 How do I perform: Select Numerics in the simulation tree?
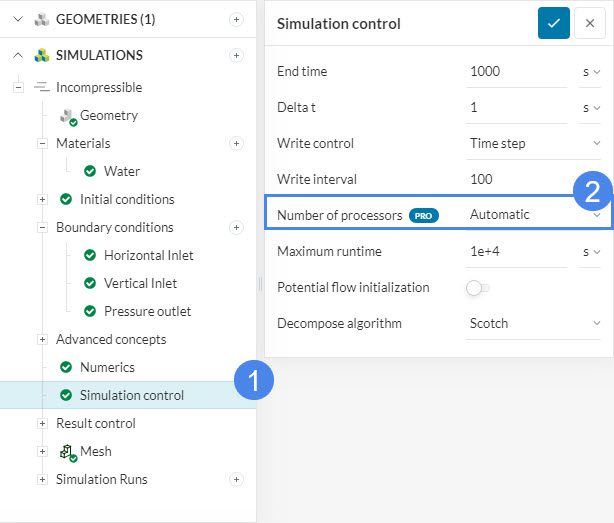107,367
